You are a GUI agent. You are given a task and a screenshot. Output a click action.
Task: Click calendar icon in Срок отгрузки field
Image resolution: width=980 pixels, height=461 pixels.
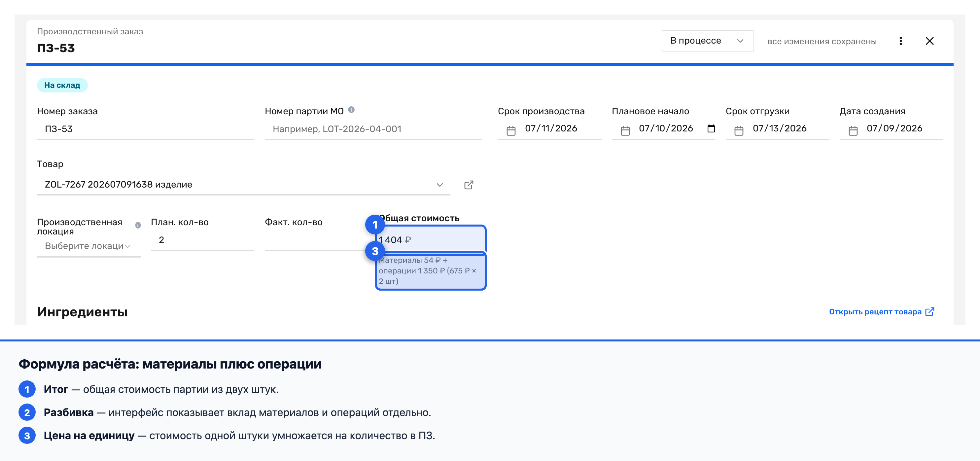[739, 130]
